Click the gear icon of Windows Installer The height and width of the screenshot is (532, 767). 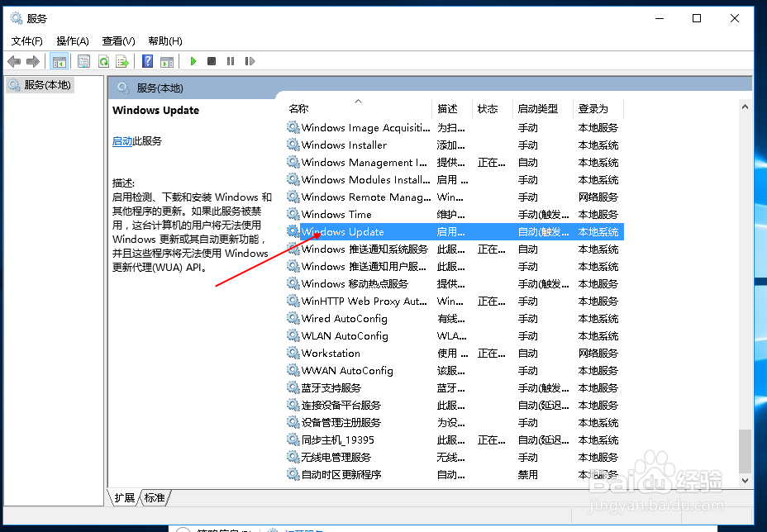(293, 145)
